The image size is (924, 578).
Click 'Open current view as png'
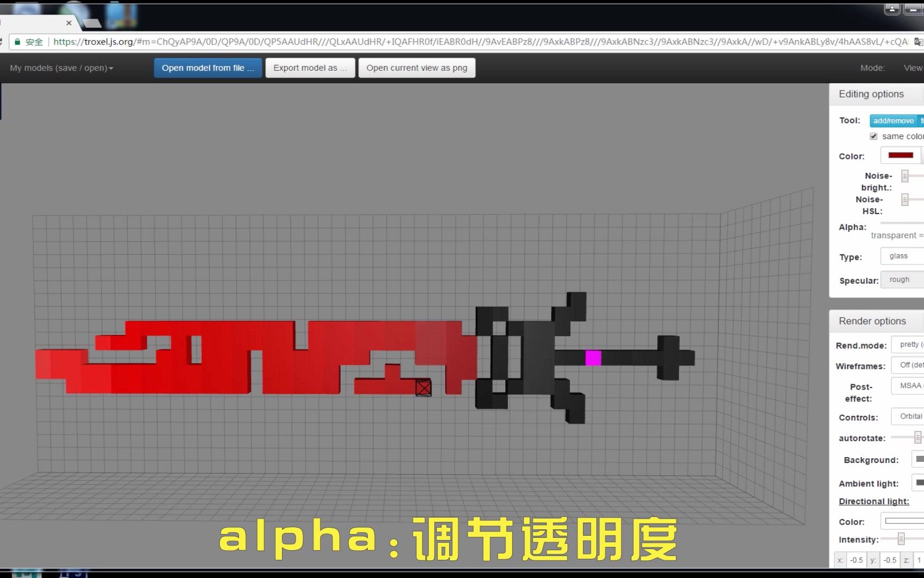click(417, 67)
